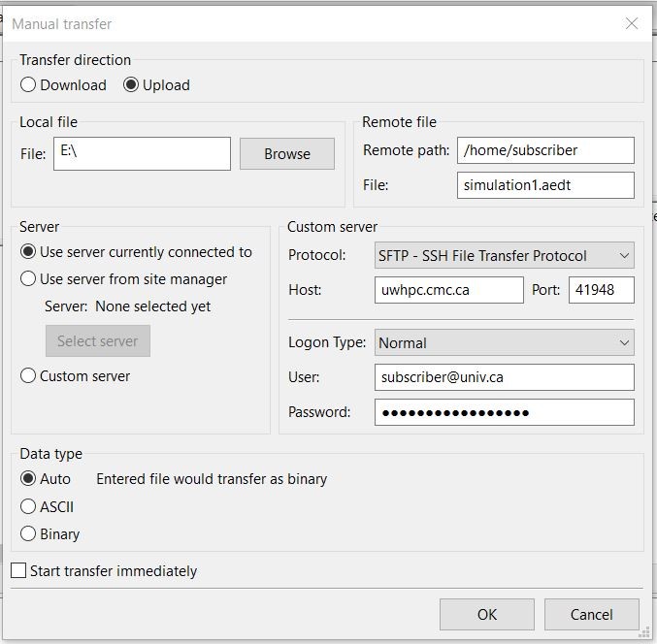Click the local File path field
Screen dimensions: 657x644
tap(142, 153)
